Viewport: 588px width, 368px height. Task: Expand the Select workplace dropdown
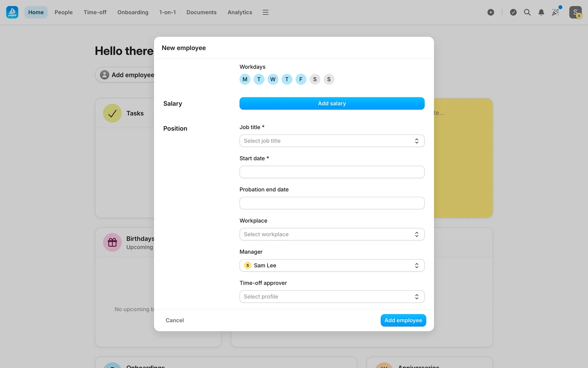coord(332,234)
